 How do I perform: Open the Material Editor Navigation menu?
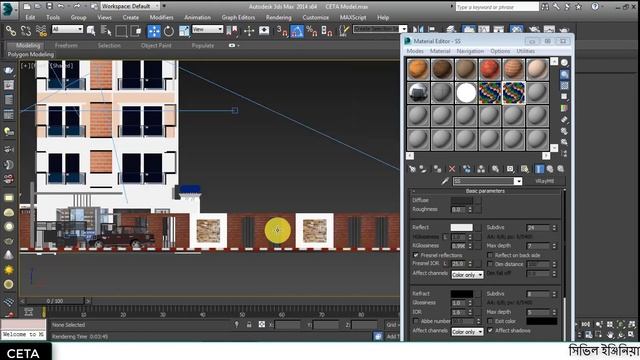(x=470, y=51)
